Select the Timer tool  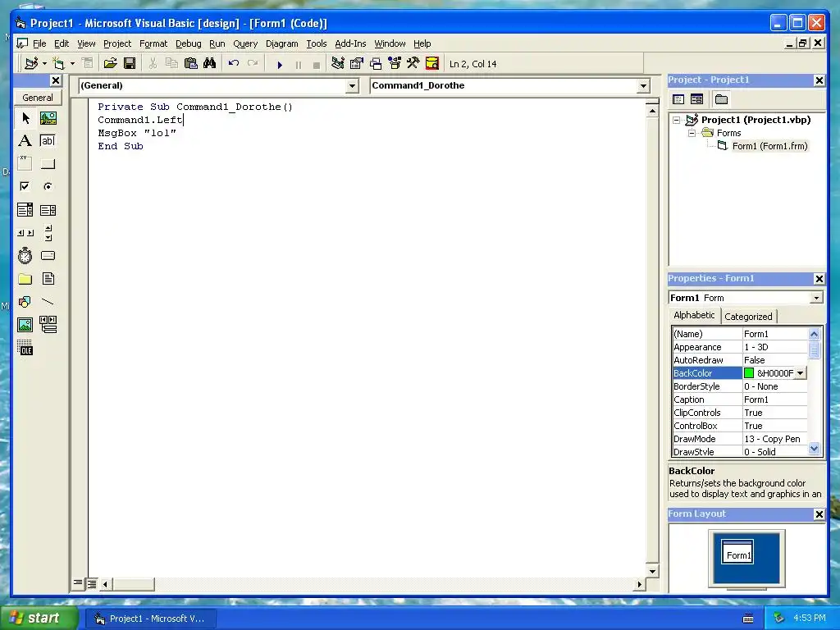25,256
